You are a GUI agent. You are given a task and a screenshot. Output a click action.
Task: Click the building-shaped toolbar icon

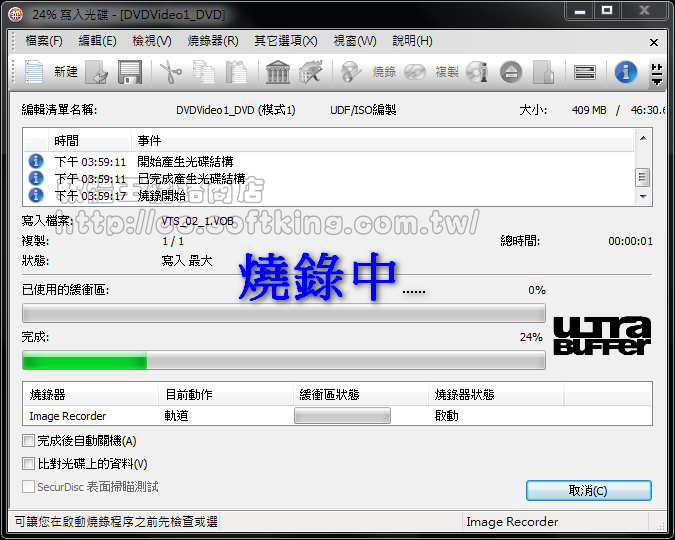[x=278, y=72]
